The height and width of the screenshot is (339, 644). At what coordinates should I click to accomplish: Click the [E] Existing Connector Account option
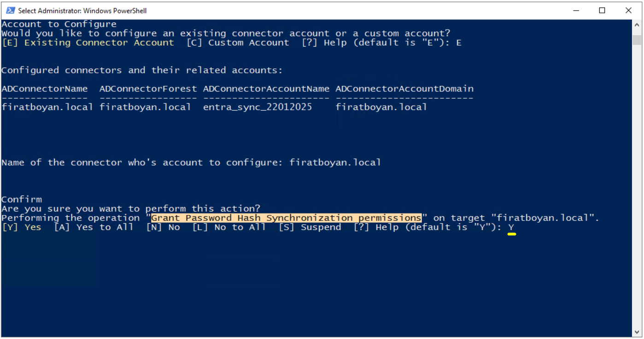[88, 42]
